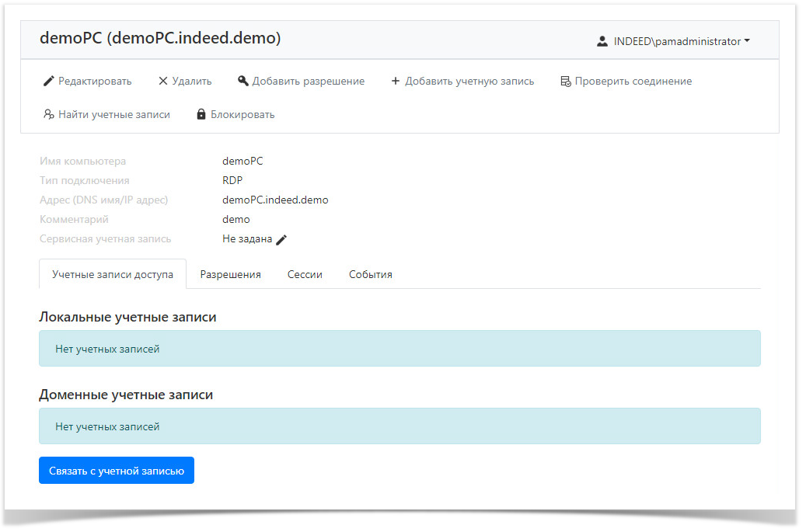Image resolution: width=806 pixels, height=532 pixels.
Task: Click the Добавить разрешение label
Action: click(309, 81)
